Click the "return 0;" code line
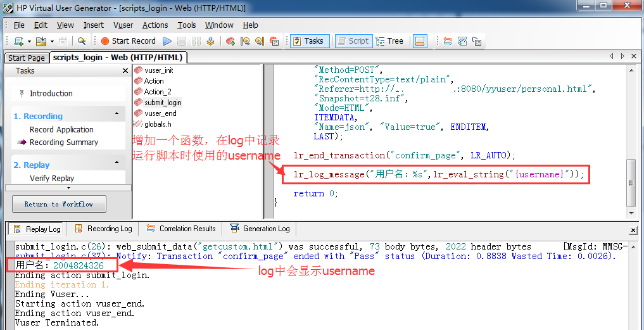This screenshot has width=644, height=330. pyautogui.click(x=316, y=194)
